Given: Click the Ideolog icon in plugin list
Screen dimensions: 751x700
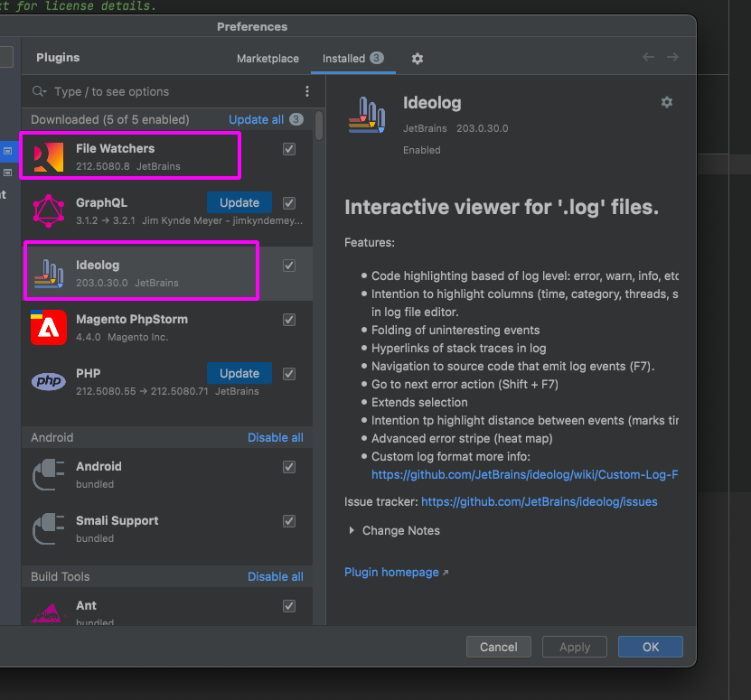Looking at the screenshot, I should [49, 274].
